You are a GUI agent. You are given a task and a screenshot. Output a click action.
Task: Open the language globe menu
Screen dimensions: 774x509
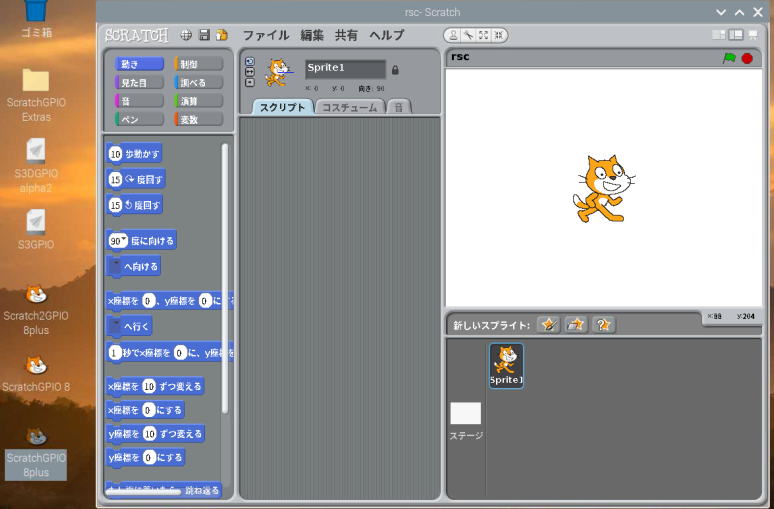click(186, 35)
